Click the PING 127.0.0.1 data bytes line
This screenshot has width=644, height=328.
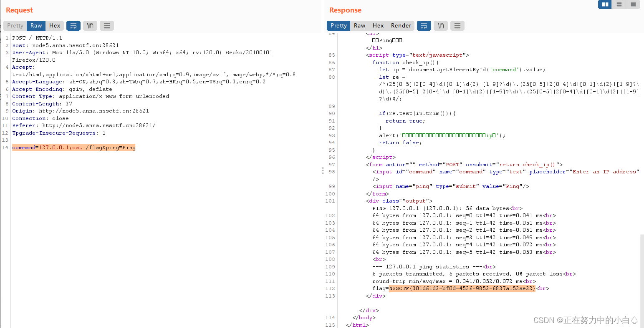pyautogui.click(x=447, y=208)
